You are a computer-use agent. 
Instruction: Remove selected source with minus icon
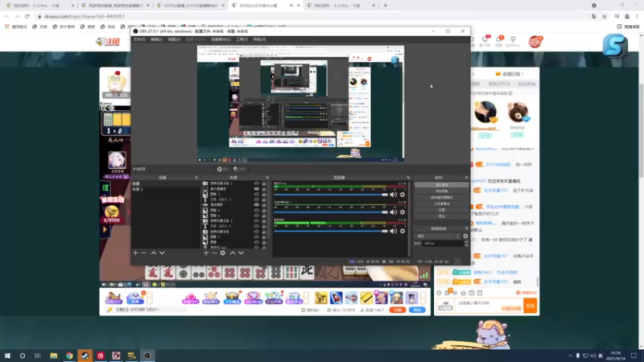click(214, 253)
